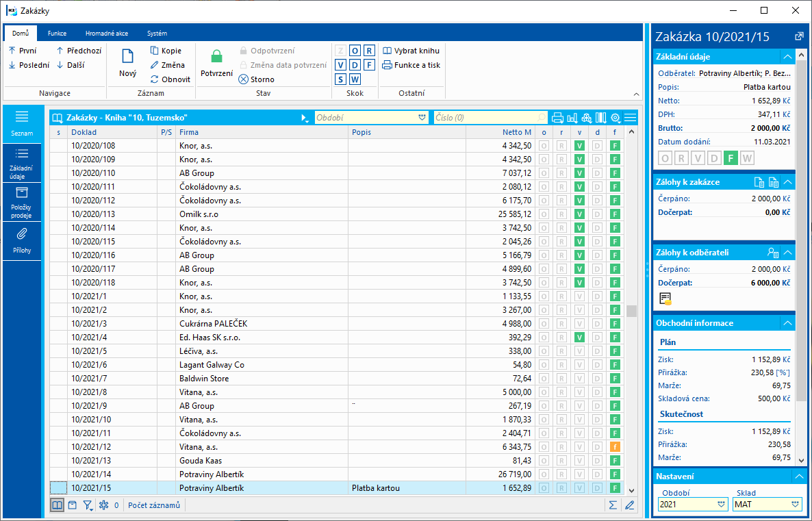Collapse the Základní údaje section
This screenshot has height=521, width=812.
[x=788, y=57]
